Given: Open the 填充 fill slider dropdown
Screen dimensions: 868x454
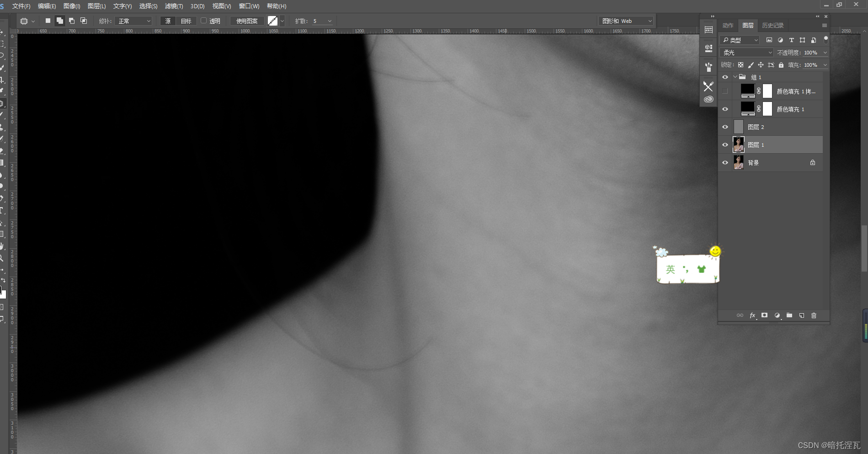Looking at the screenshot, I should (825, 65).
